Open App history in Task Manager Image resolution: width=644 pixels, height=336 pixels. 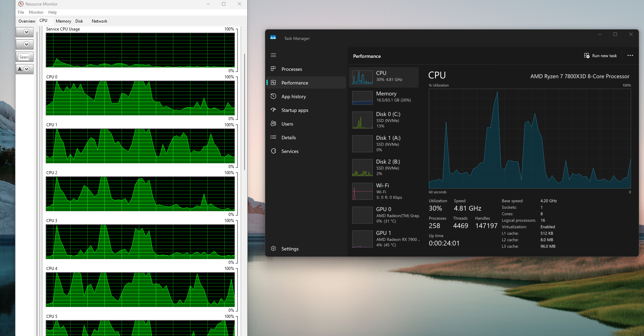coord(306,96)
